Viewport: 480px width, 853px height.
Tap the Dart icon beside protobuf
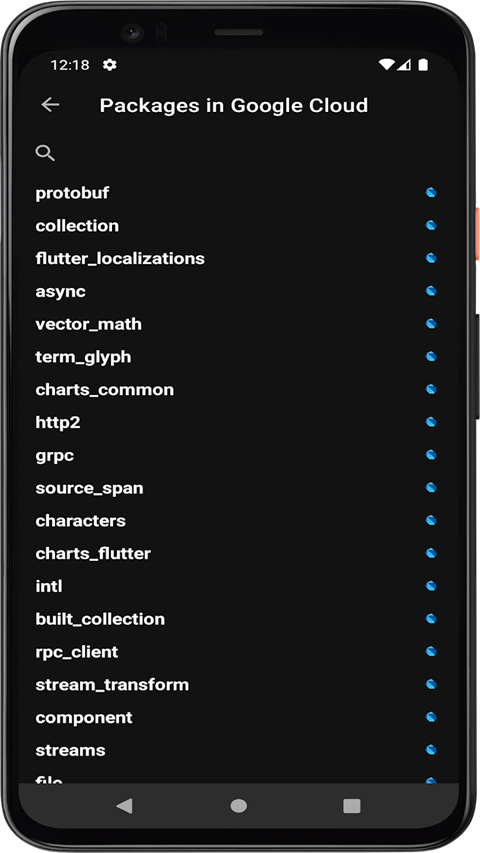[430, 193]
